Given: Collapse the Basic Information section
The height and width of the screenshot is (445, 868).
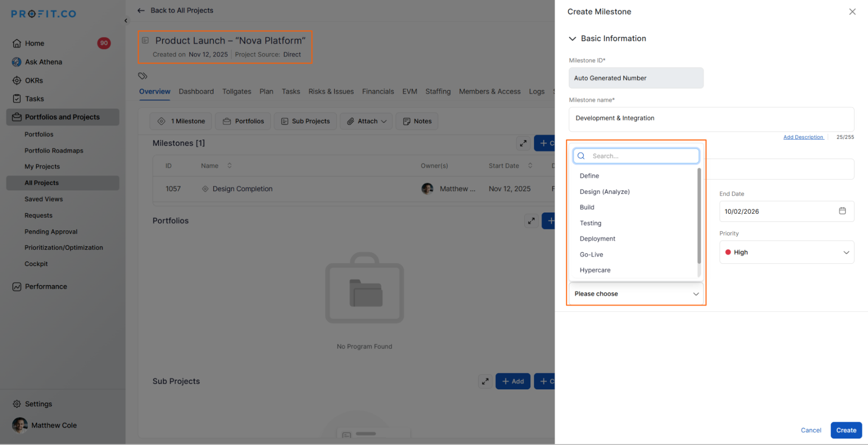Looking at the screenshot, I should 572,39.
